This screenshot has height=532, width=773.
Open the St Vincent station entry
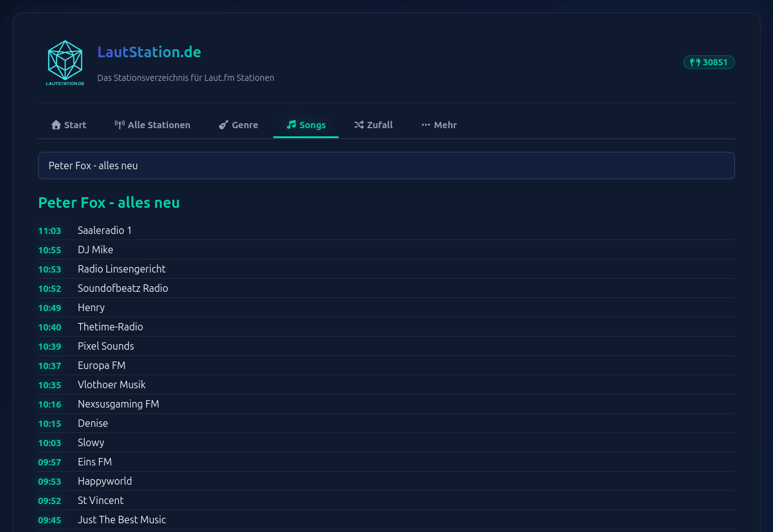(x=100, y=500)
